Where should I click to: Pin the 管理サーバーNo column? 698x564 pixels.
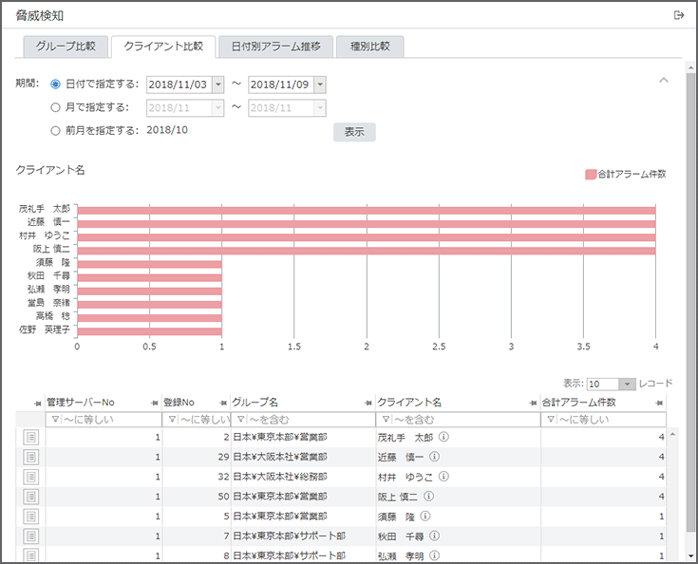[x=154, y=403]
